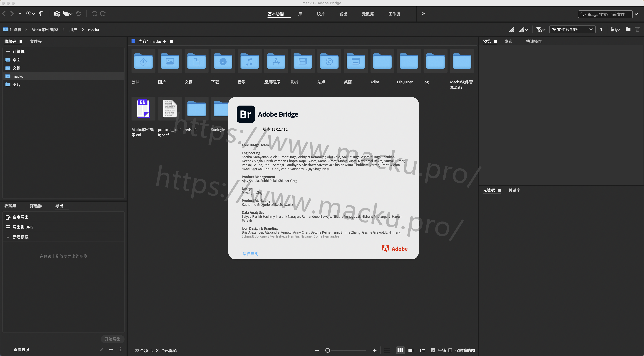
Task: Select 图片 in favorites list
Action: click(63, 85)
